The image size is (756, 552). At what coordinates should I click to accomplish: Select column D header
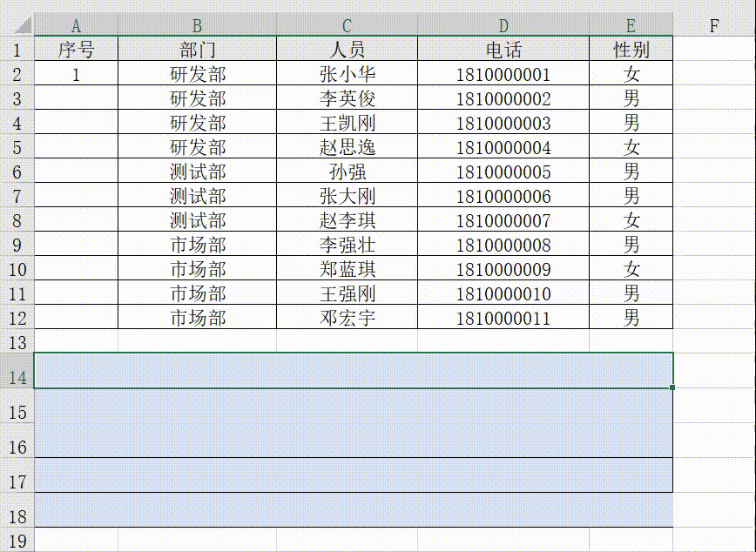(x=503, y=25)
